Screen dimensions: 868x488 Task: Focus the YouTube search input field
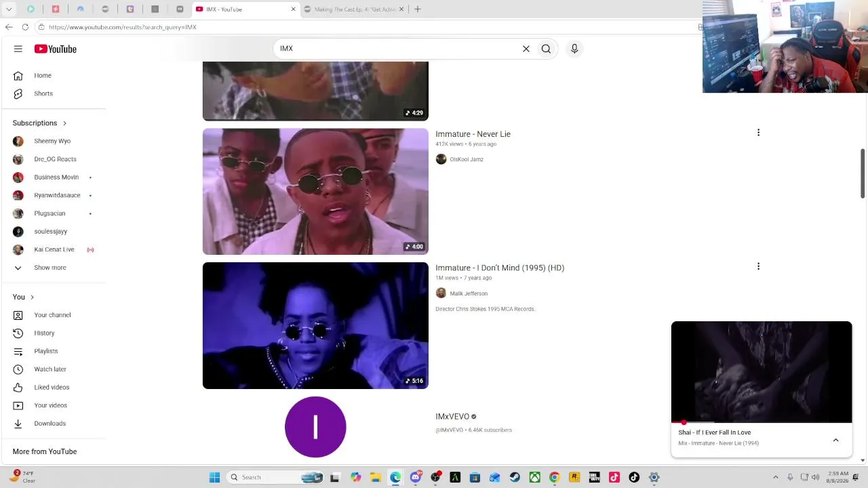pos(400,49)
